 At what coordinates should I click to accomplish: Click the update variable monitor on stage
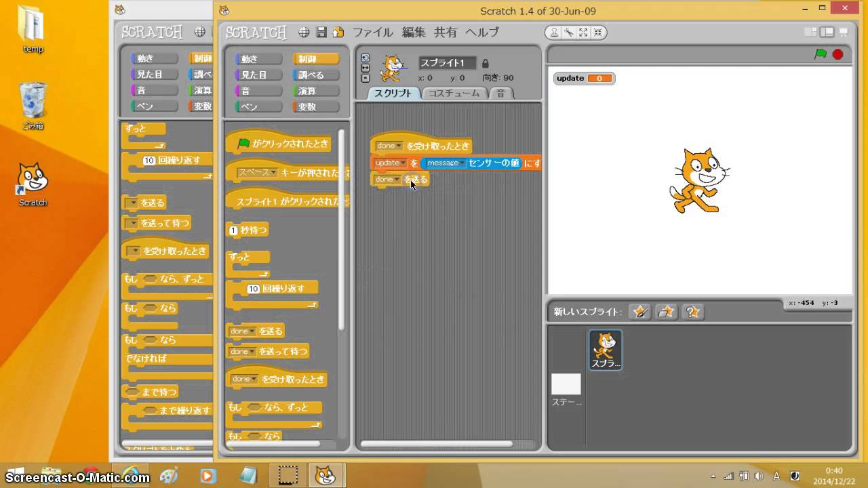coord(584,78)
